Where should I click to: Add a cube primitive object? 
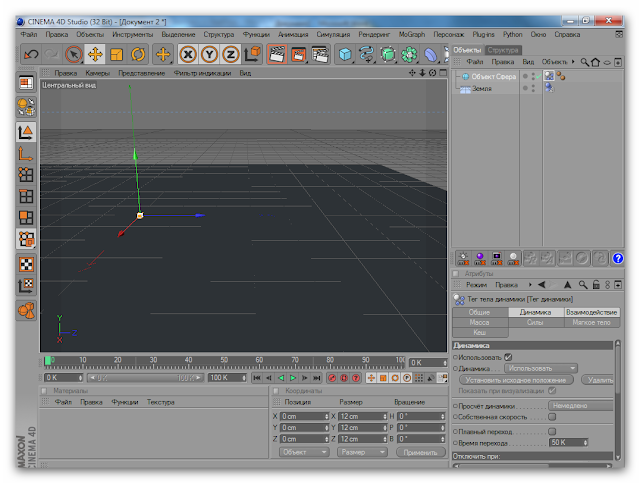click(345, 54)
